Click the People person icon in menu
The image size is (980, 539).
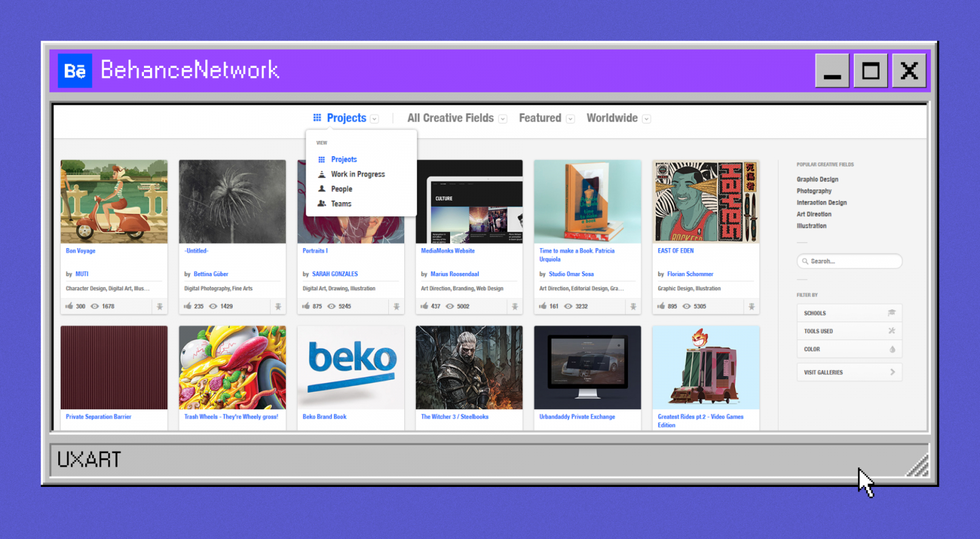pos(322,189)
